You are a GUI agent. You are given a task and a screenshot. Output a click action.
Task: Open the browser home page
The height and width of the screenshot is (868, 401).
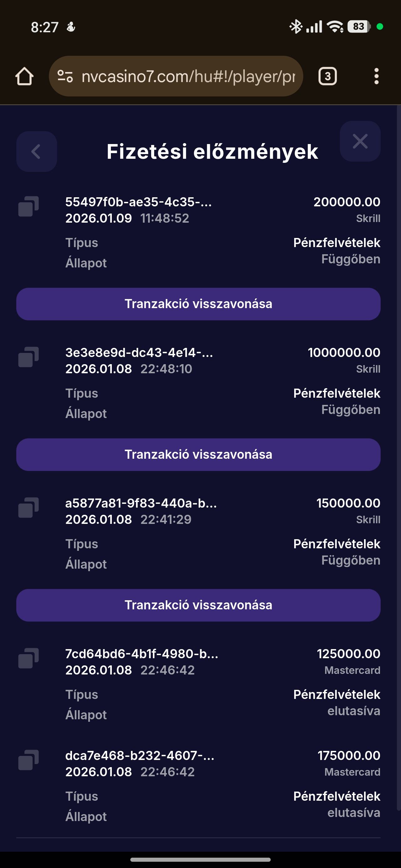(x=24, y=76)
